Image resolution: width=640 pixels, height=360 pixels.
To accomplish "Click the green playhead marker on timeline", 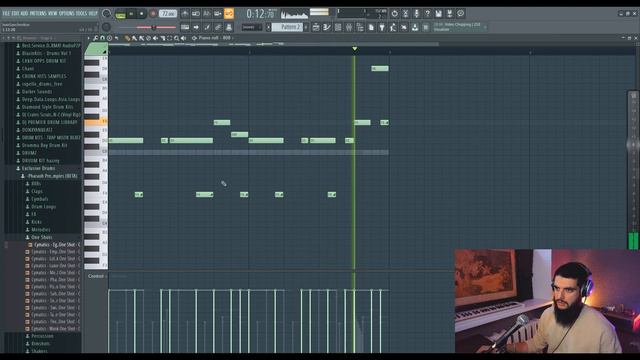I will click(x=355, y=49).
